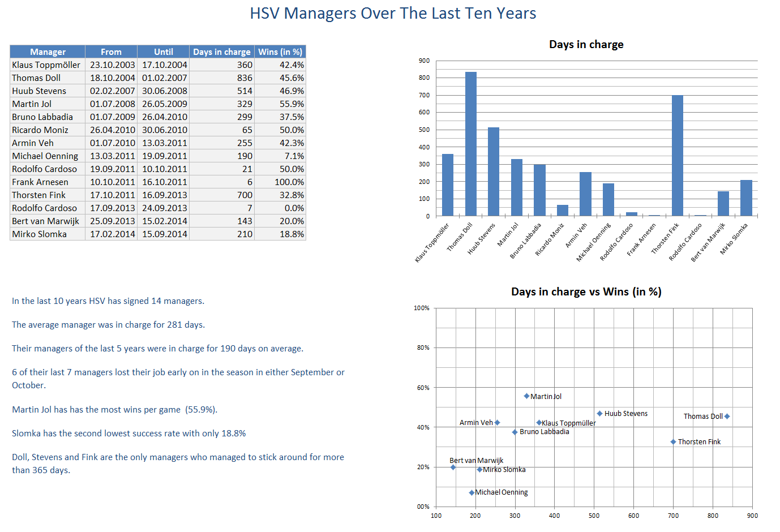Click the 'Thorsten Fink' table cell
The height and width of the screenshot is (532, 780).
coord(48,195)
